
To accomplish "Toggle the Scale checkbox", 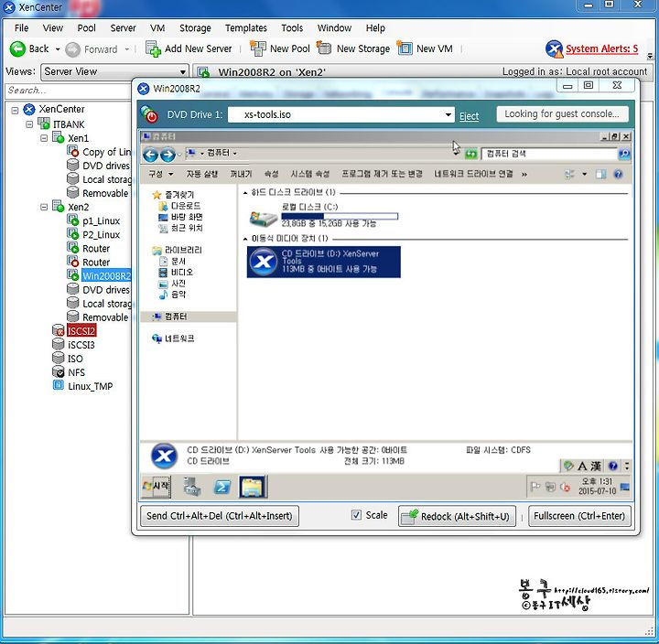I will (356, 515).
